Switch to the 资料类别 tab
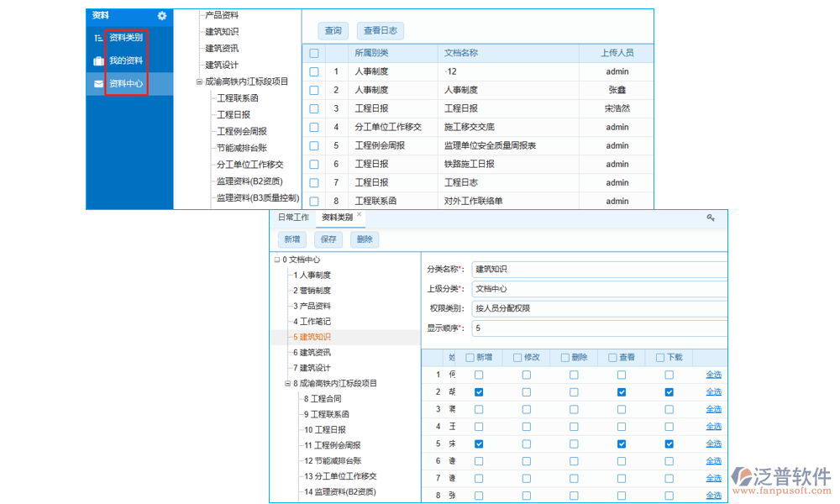This screenshot has width=840, height=504. (337, 217)
